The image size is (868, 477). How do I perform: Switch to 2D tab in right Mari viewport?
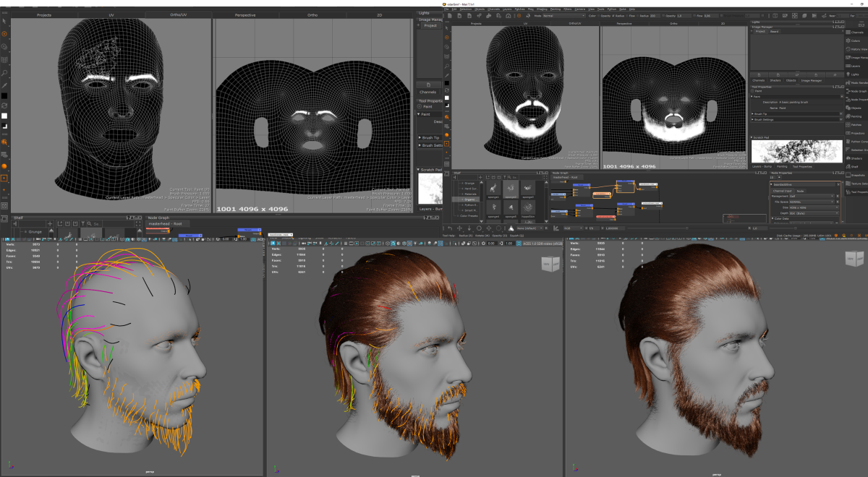coord(723,24)
